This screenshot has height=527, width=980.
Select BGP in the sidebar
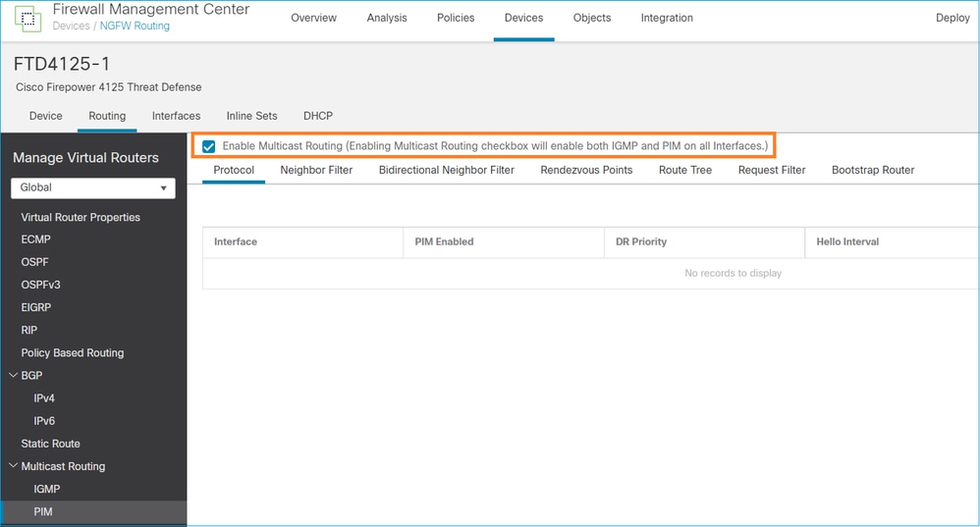point(31,375)
